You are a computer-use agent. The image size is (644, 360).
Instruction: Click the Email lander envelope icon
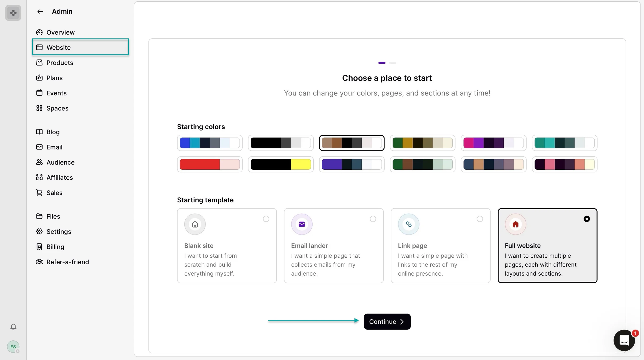coord(302,224)
